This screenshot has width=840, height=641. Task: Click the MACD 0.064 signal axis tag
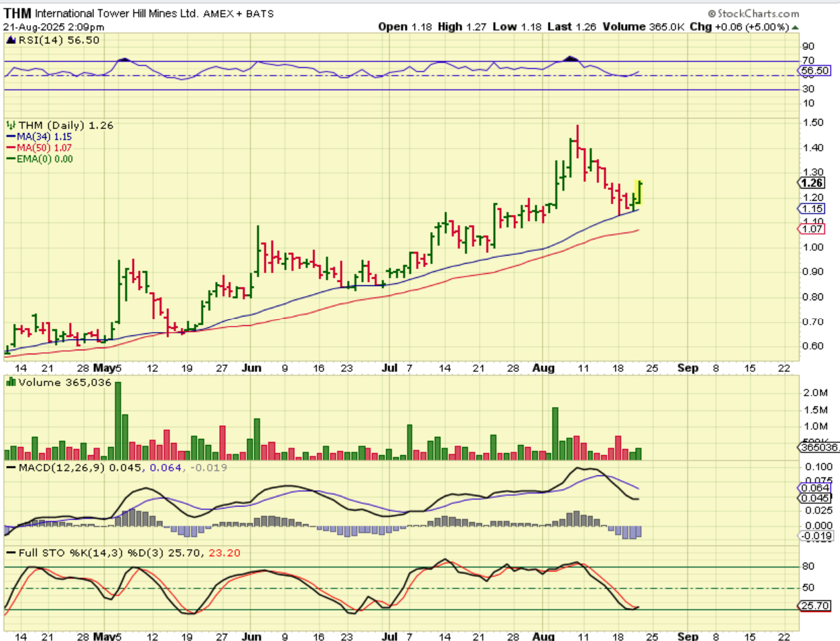[814, 488]
